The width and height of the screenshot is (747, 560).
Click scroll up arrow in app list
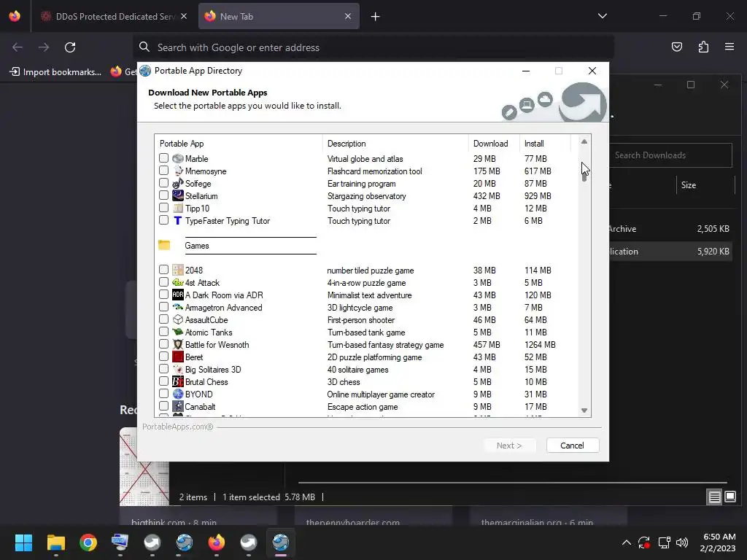584,142
